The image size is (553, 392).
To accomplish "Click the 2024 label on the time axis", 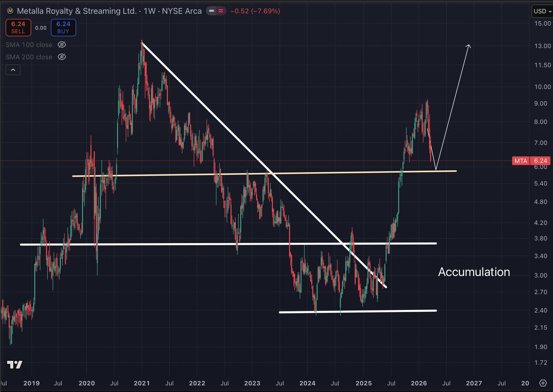I will tap(307, 383).
